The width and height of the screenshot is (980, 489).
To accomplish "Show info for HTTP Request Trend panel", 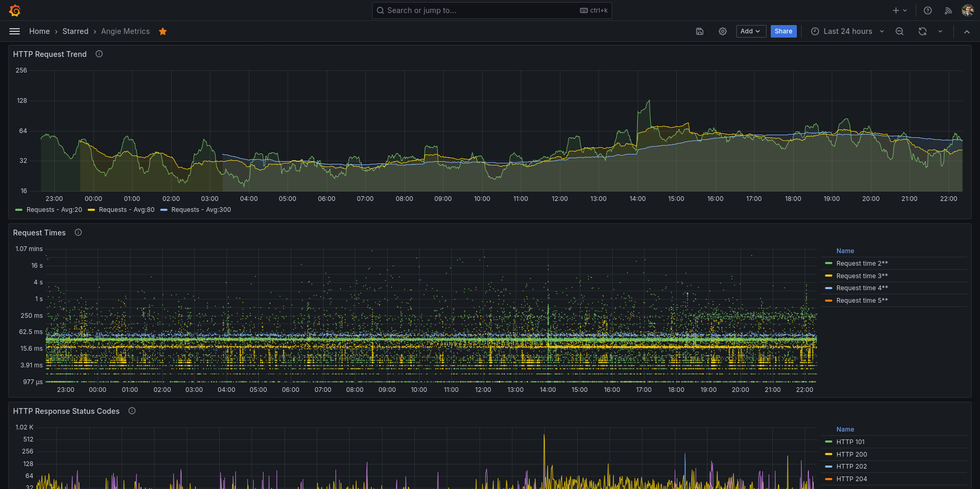I will (99, 54).
